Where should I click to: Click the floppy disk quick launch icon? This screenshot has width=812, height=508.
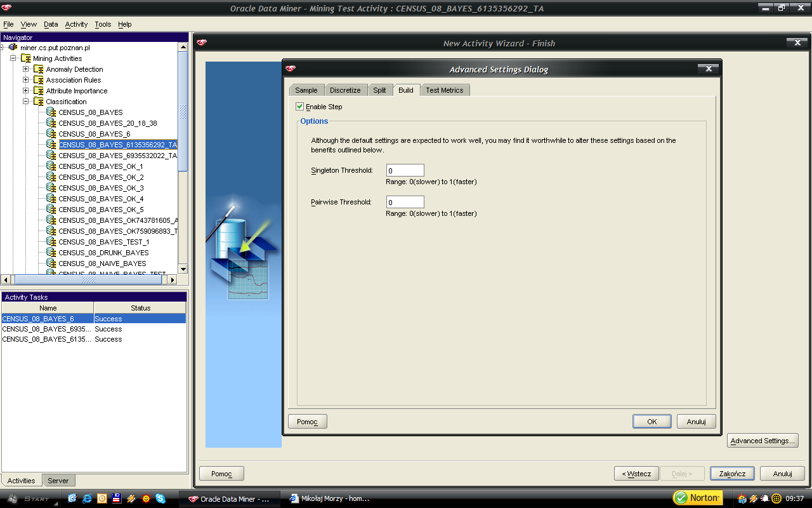tap(116, 498)
